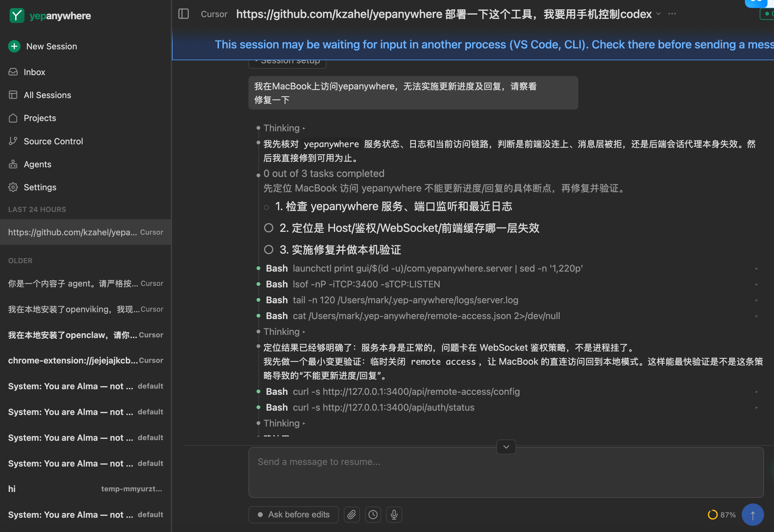Click task 1 circle for 检查 yepanywhere 服务
Viewport: 774px width, 532px height.
[266, 207]
